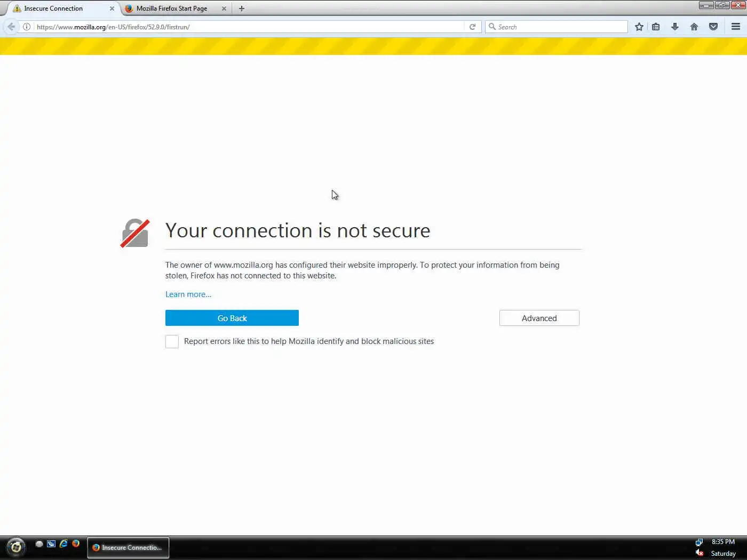747x560 pixels.
Task: Open a new tab with plus button
Action: tap(242, 9)
